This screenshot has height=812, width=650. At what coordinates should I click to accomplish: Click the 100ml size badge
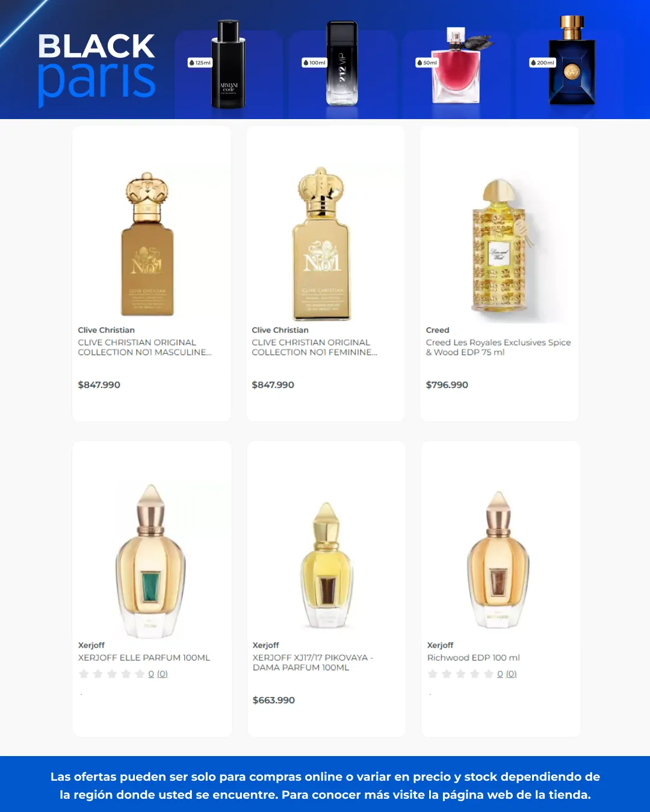(314, 63)
